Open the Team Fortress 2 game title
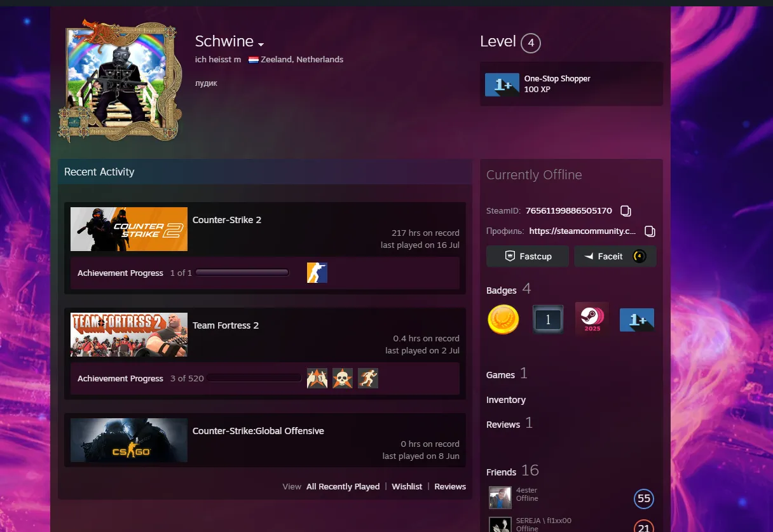Image resolution: width=773 pixels, height=532 pixels. 226,325
